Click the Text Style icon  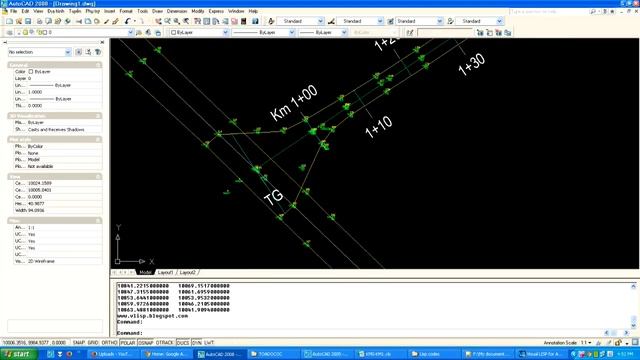pyautogui.click(x=271, y=21)
